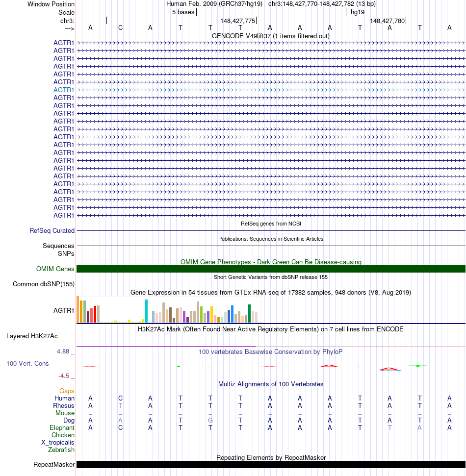Click the 148,427,775 position marker

[237, 21]
